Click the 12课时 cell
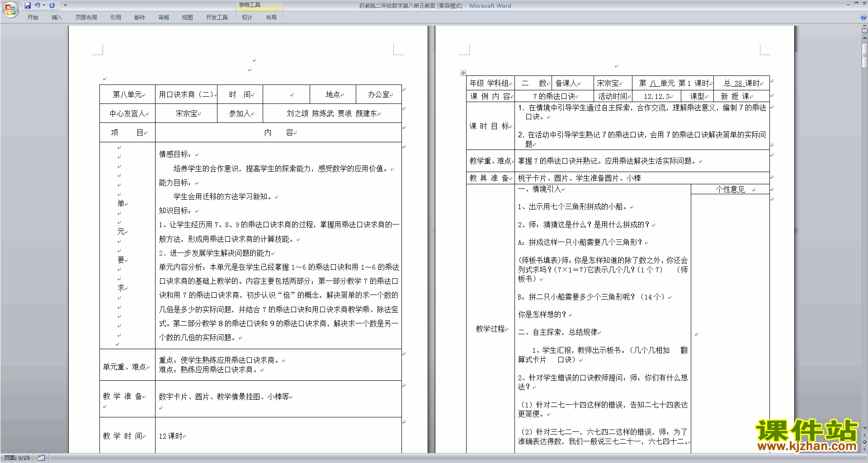 point(278,436)
